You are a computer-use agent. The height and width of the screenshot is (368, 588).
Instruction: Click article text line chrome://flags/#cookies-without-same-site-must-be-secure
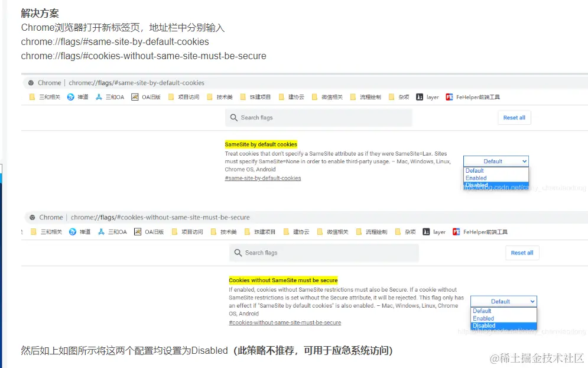pyautogui.click(x=144, y=56)
